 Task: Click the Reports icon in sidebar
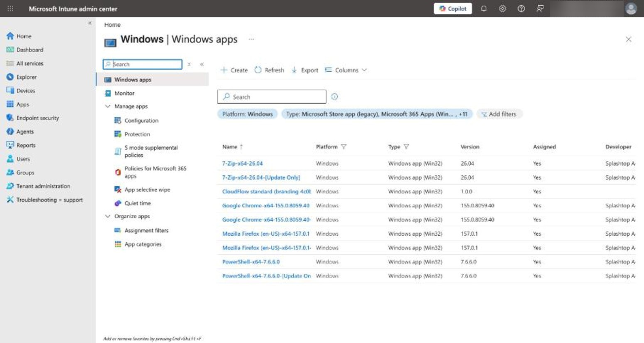click(10, 145)
